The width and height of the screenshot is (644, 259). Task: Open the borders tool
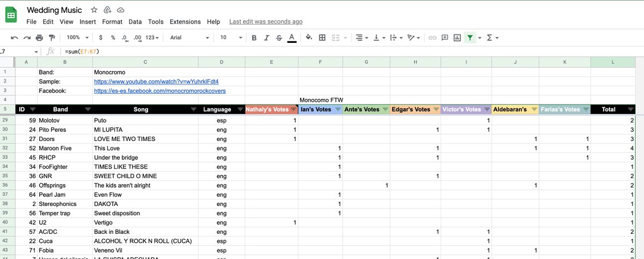(x=322, y=38)
